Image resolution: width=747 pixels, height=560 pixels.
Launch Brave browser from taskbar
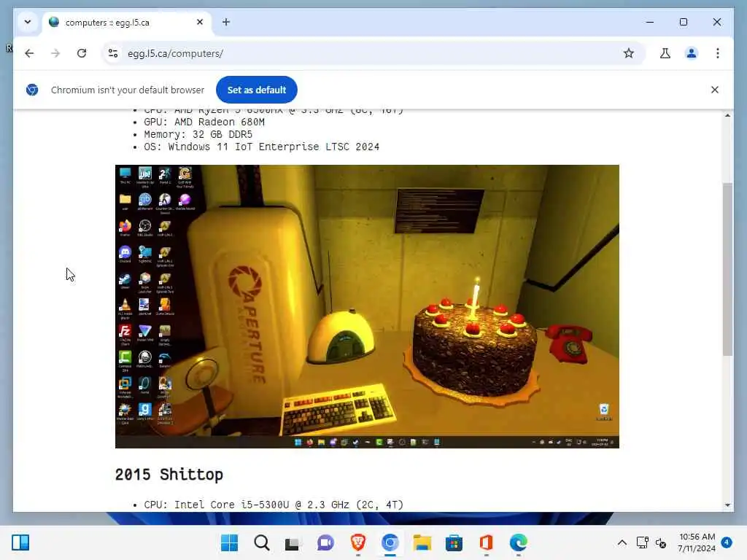coord(357,542)
